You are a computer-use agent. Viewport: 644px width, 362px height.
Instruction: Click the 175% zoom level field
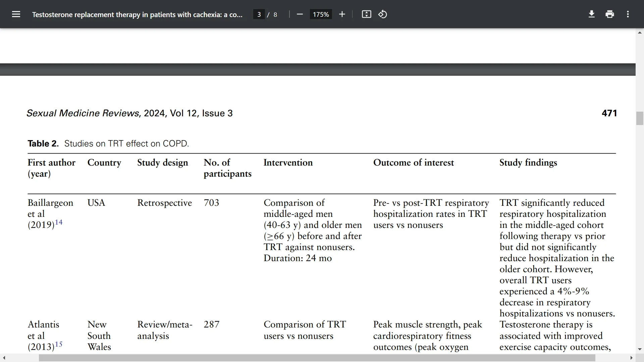[321, 14]
